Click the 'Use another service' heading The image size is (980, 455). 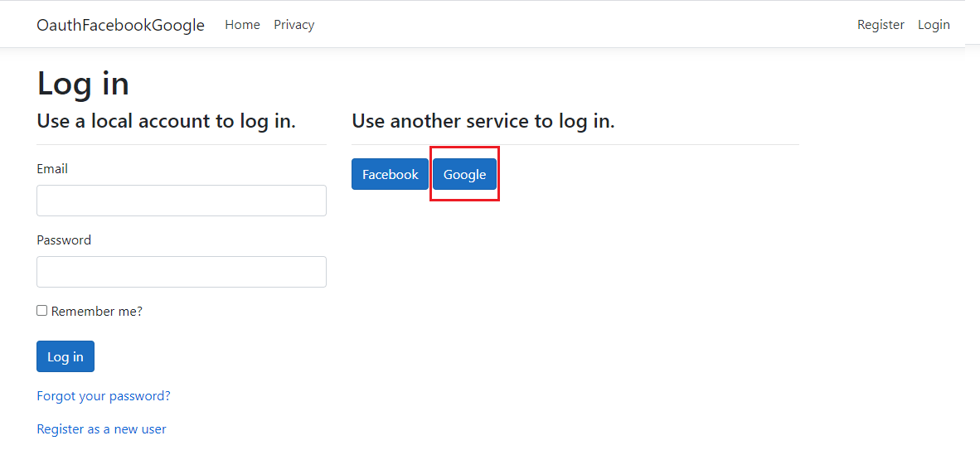[x=483, y=121]
